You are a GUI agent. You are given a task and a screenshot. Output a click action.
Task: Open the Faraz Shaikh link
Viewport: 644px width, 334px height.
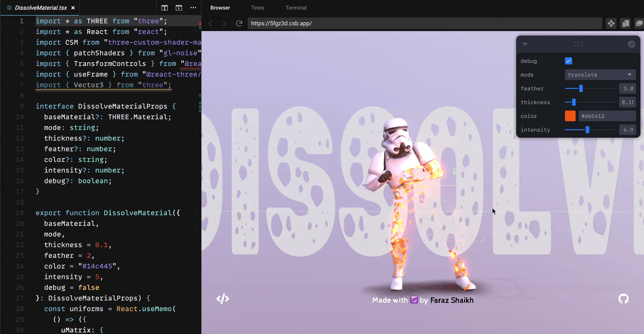pyautogui.click(x=452, y=300)
